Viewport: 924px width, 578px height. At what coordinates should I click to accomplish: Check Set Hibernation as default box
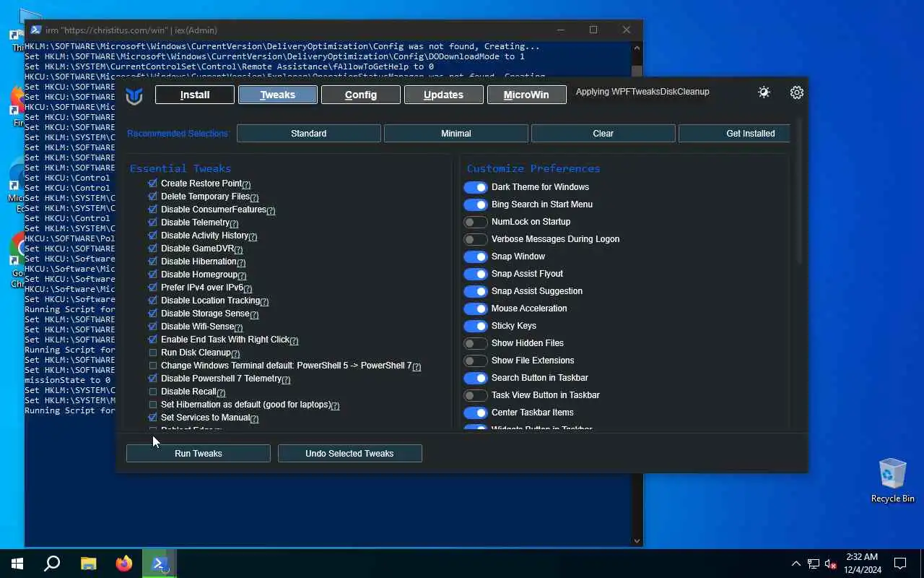152,405
